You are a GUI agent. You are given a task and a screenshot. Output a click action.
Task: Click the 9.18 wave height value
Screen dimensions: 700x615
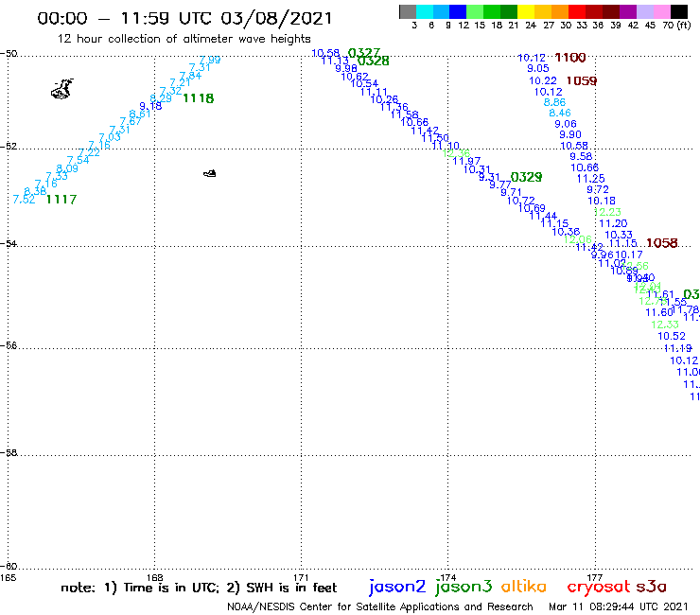pyautogui.click(x=151, y=106)
